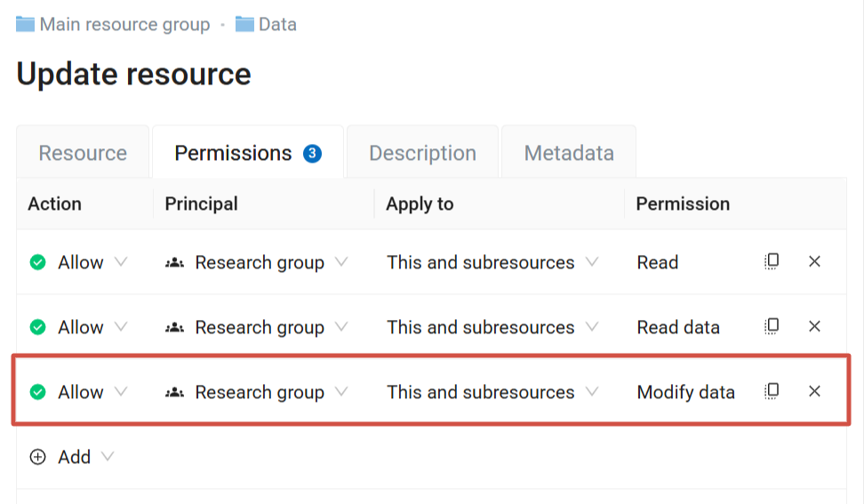
Task: Click the plus icon next to Add
Action: 37,457
